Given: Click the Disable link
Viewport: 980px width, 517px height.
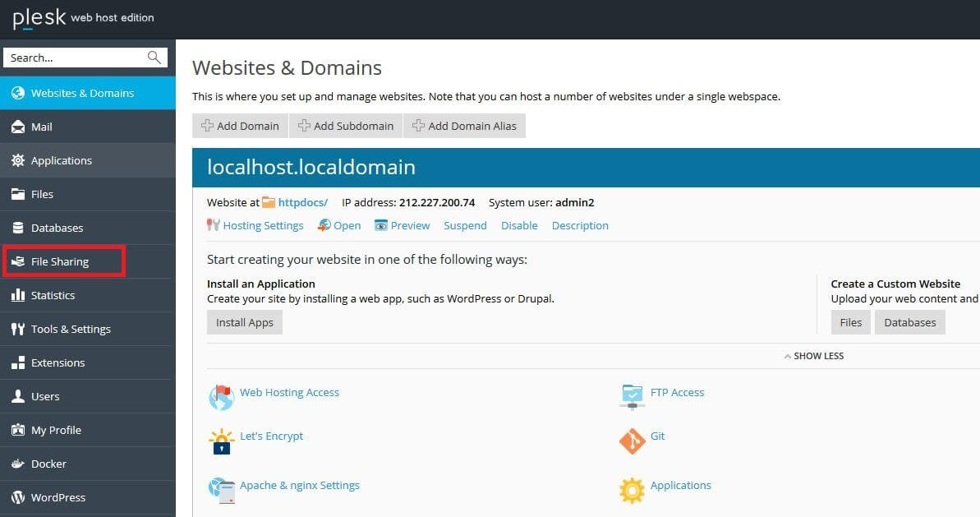Looking at the screenshot, I should [x=519, y=226].
